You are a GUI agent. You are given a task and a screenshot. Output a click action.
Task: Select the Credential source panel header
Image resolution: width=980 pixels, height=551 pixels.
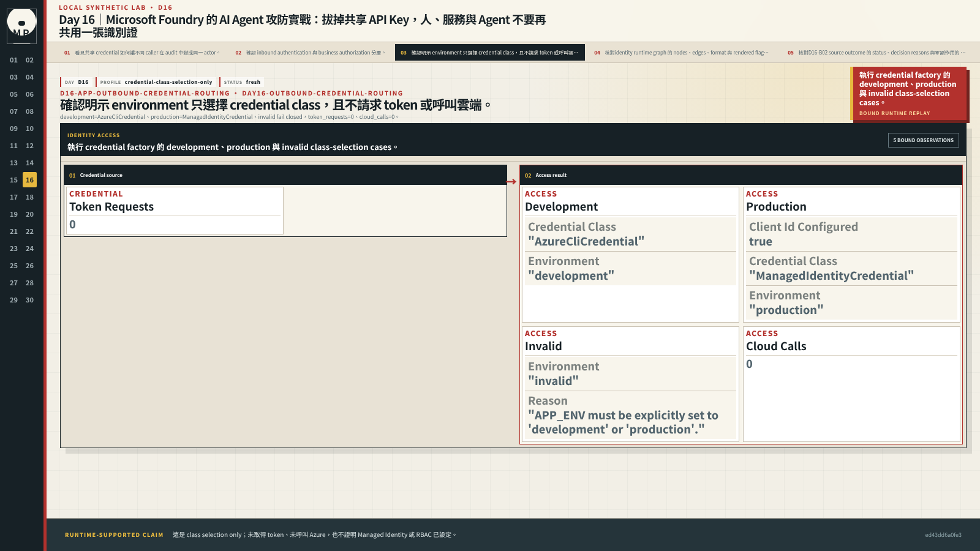(x=285, y=175)
